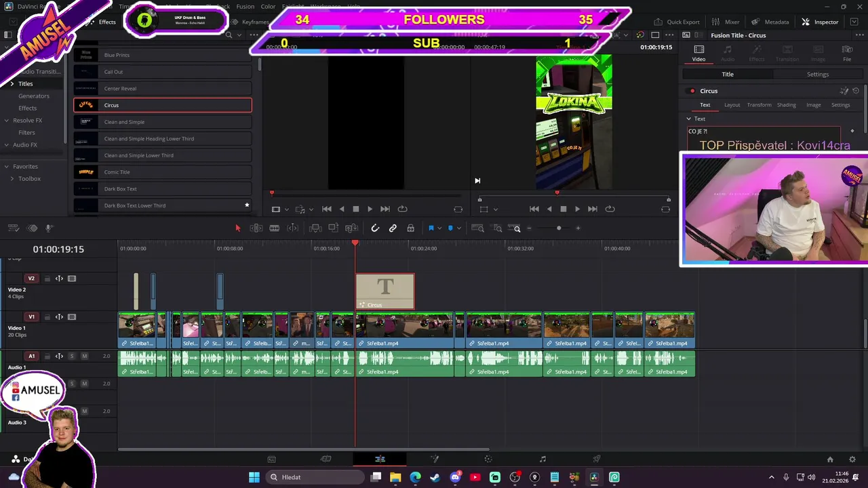The height and width of the screenshot is (488, 868).
Task: Unfavorite Dark Box Text Lower Third star
Action: pos(247,205)
